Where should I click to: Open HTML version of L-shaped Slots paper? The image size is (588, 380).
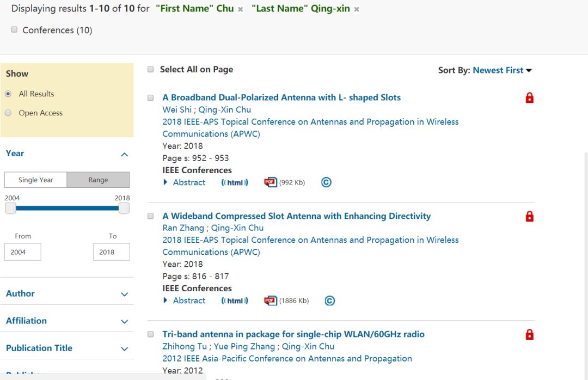235,182
